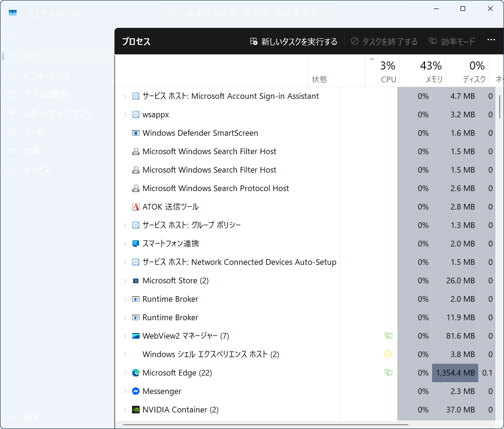Expand the WebView2 マネージャー process group
The width and height of the screenshot is (504, 429).
click(x=125, y=336)
